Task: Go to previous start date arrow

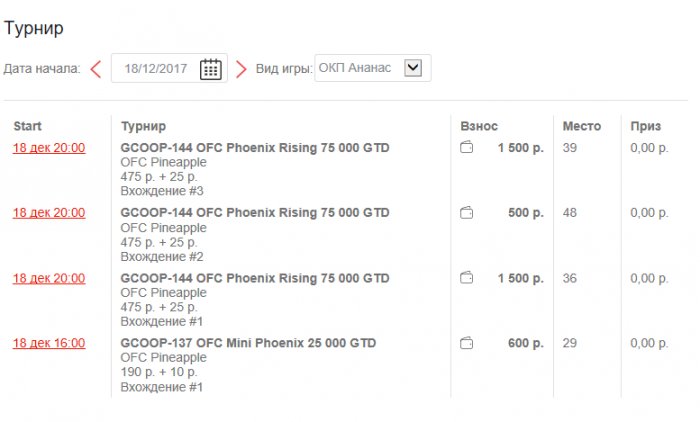Action: 96,69
